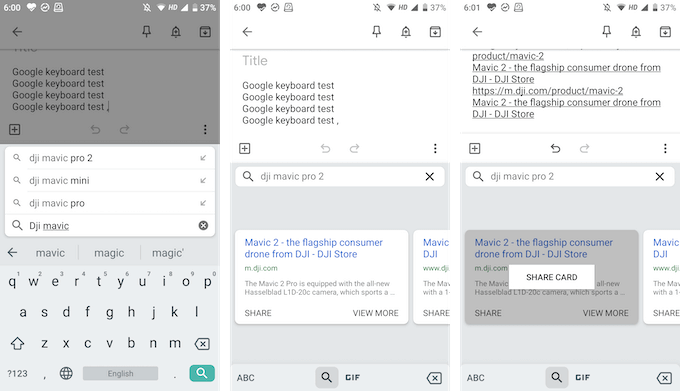Tap backspace in middle screen bottom bar
This screenshot has height=391, width=680.
pyautogui.click(x=434, y=378)
